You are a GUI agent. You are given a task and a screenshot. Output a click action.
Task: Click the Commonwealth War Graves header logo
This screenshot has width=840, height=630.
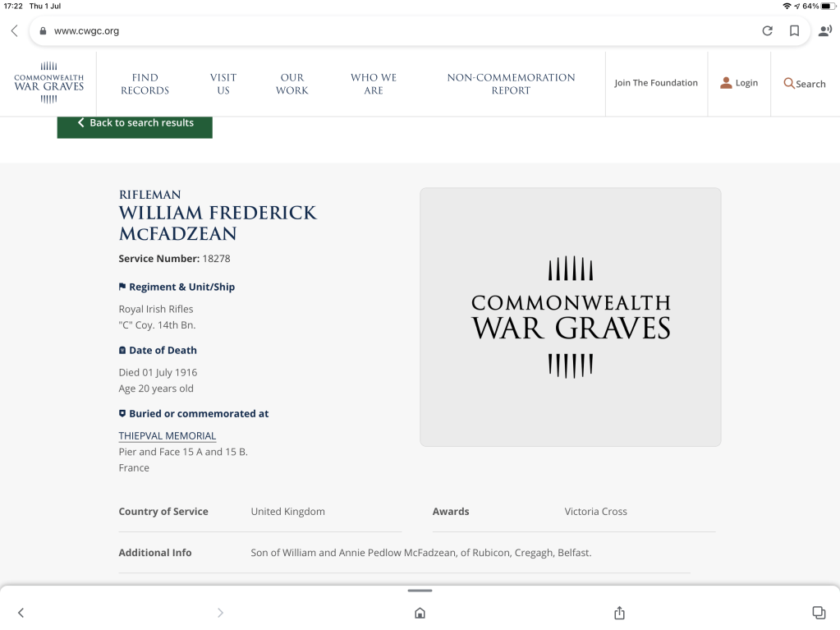[x=49, y=84]
